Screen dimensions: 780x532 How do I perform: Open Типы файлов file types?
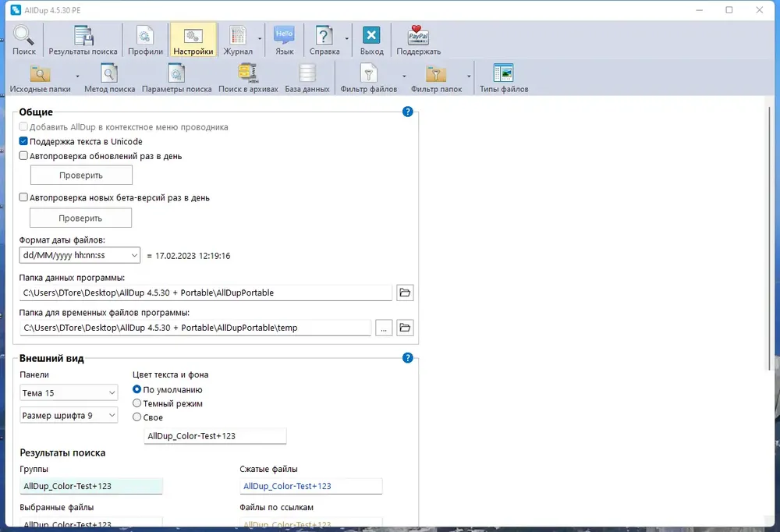503,78
